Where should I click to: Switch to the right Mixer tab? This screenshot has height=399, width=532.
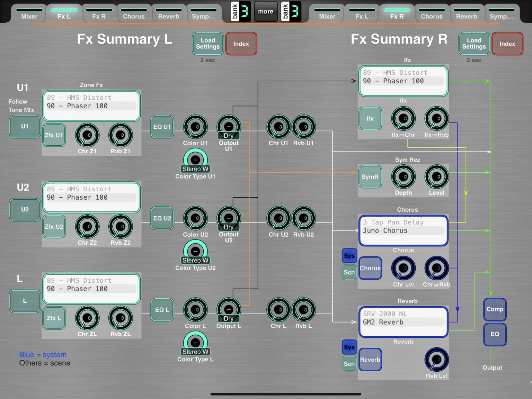[327, 14]
